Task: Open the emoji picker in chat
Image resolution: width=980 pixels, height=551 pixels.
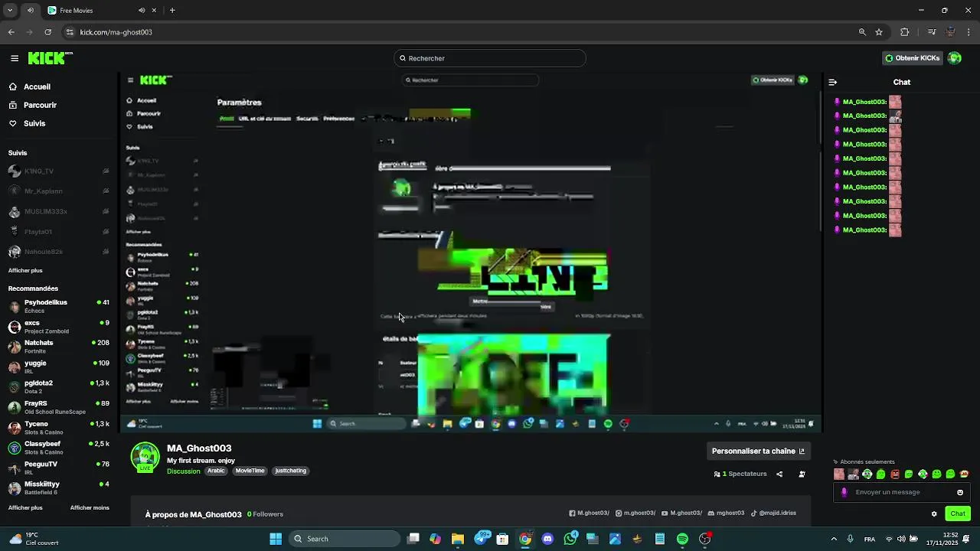Action: point(960,492)
